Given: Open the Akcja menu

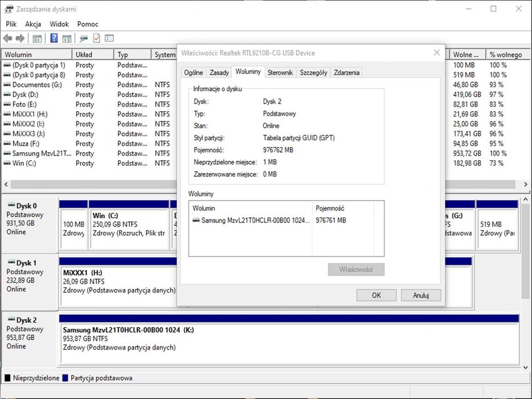Looking at the screenshot, I should click(x=33, y=24).
